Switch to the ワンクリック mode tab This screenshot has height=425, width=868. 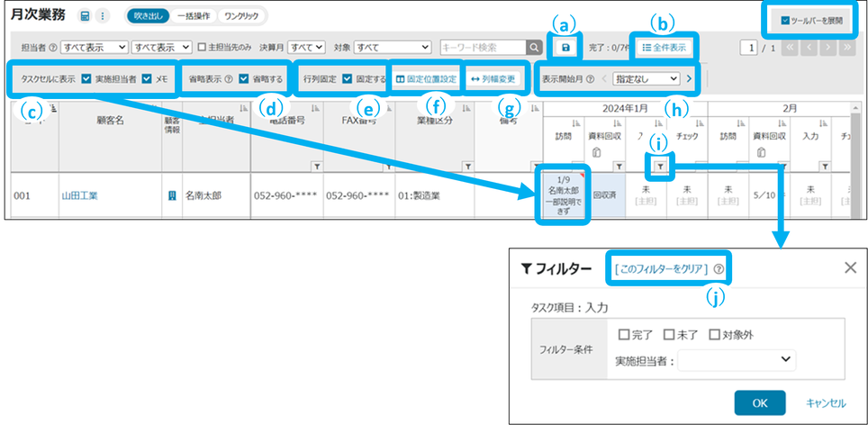240,16
